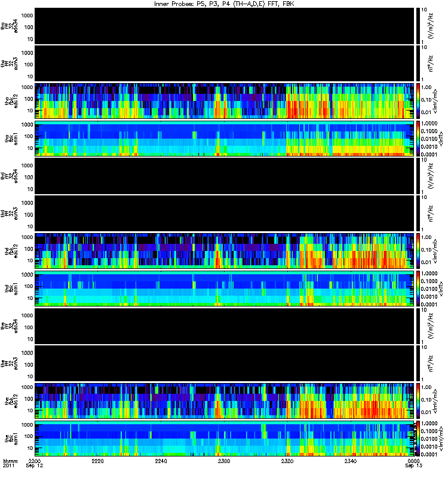Click the 2200 time axis label
Viewport: 448px width, 478px height.
point(35,461)
